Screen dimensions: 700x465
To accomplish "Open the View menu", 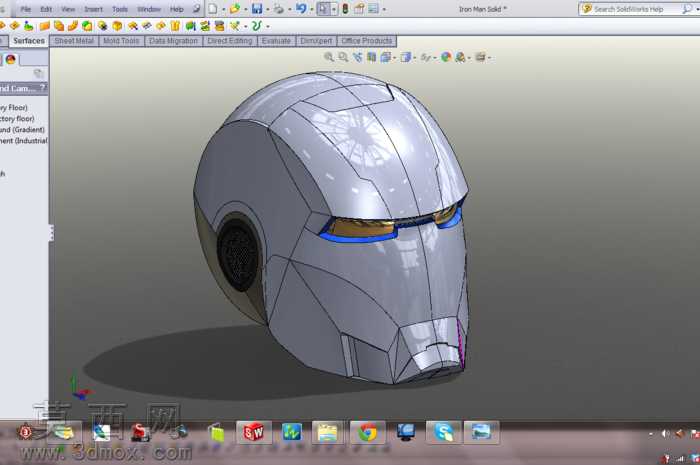I will tap(68, 9).
